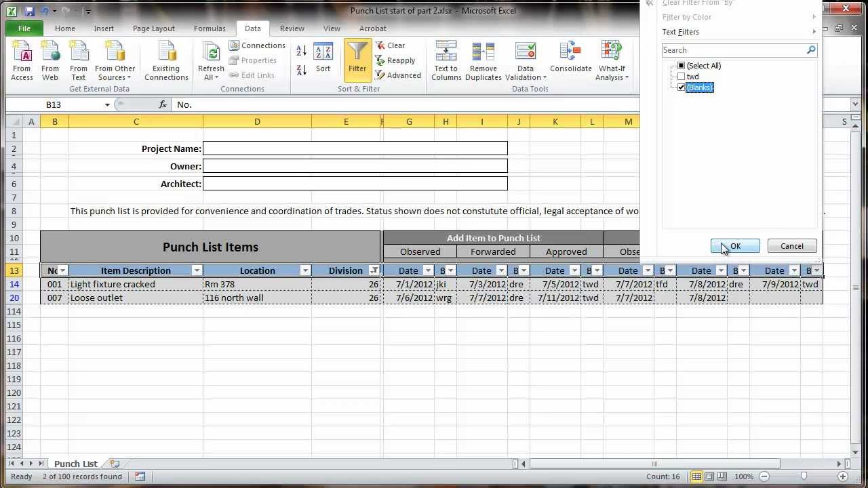Click the Connections button in ribbon
The height and width of the screenshot is (488, 868).
[x=257, y=45]
